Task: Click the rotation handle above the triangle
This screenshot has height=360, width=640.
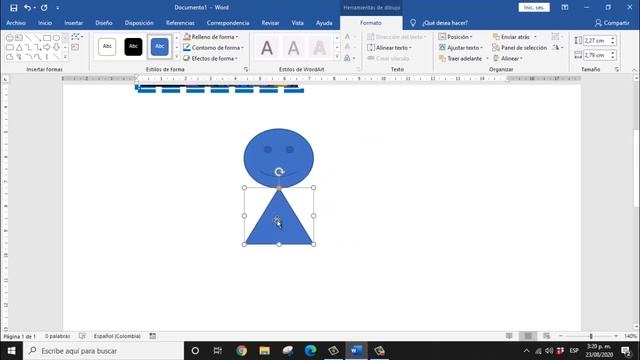Action: click(279, 172)
